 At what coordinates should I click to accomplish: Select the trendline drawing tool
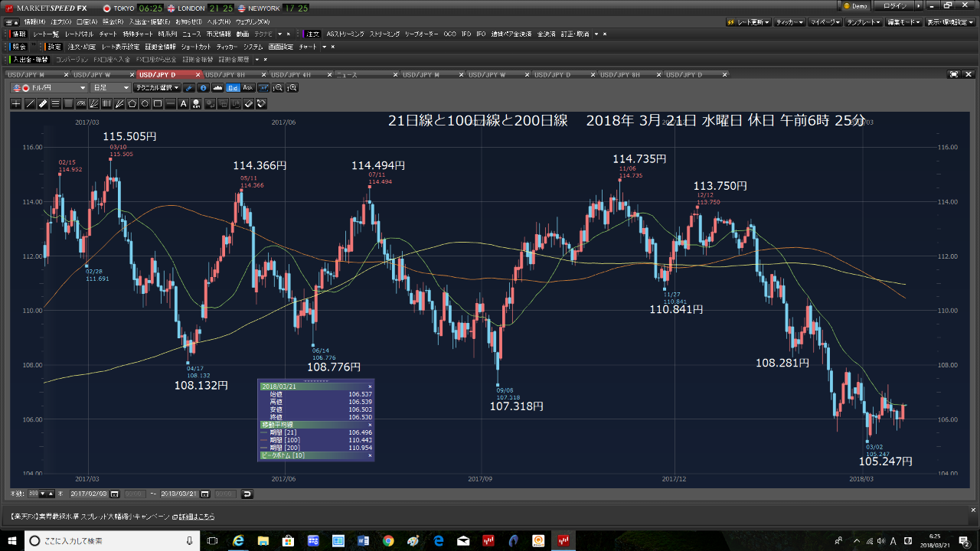[x=30, y=104]
